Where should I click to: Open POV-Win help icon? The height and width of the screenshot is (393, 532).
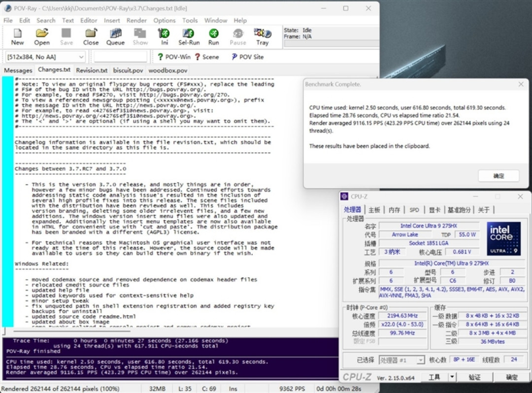[174, 57]
